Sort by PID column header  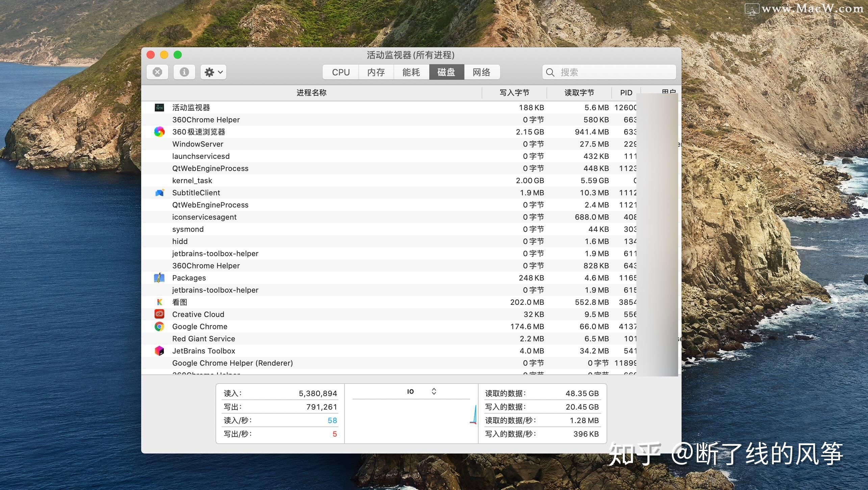click(x=626, y=93)
